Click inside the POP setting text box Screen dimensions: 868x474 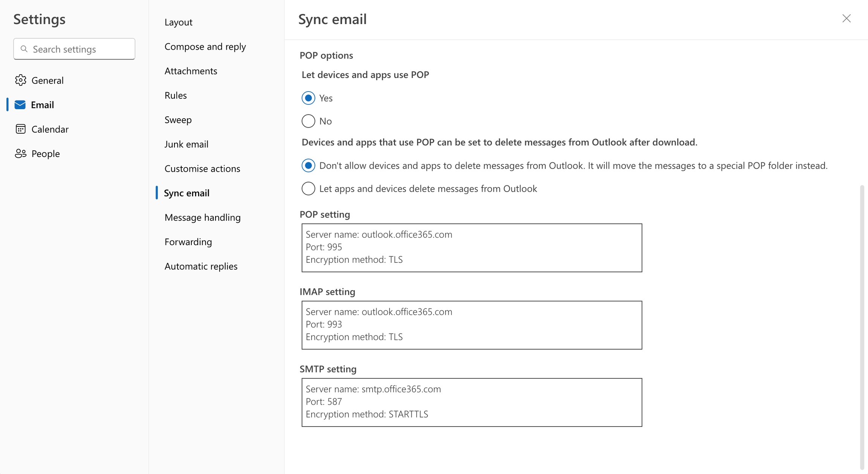tap(471, 248)
